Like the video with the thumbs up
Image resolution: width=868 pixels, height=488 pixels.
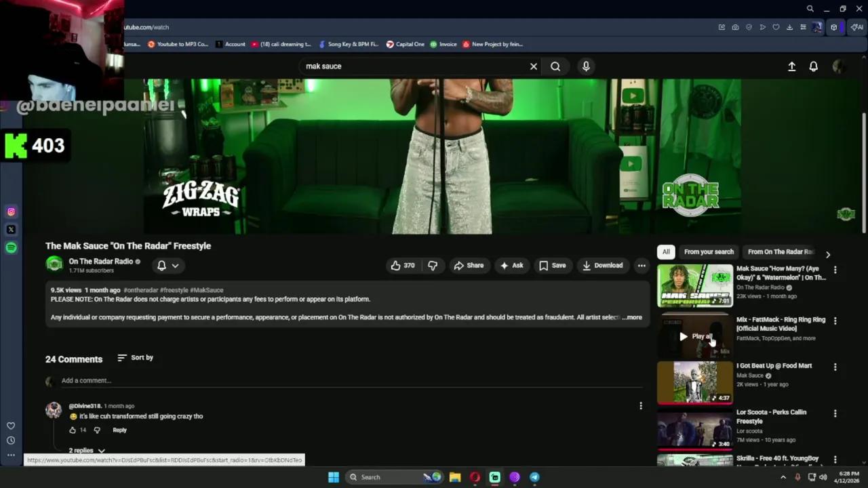pos(396,265)
